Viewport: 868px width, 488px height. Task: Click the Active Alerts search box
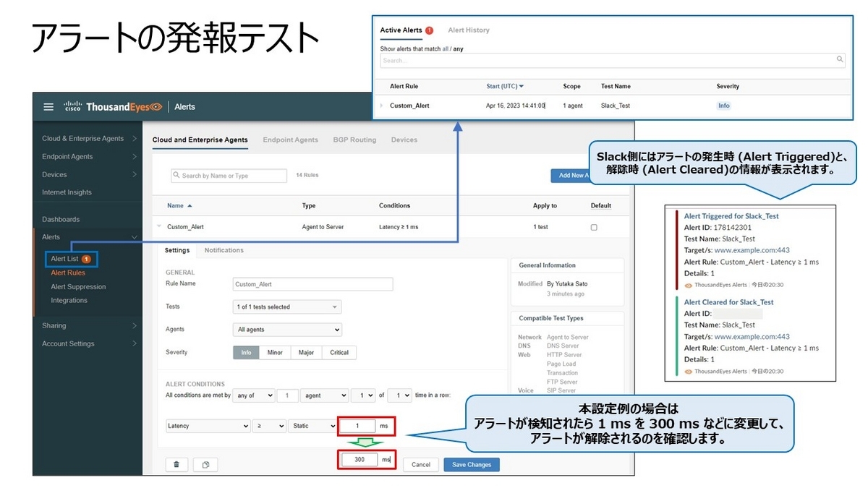[613, 60]
